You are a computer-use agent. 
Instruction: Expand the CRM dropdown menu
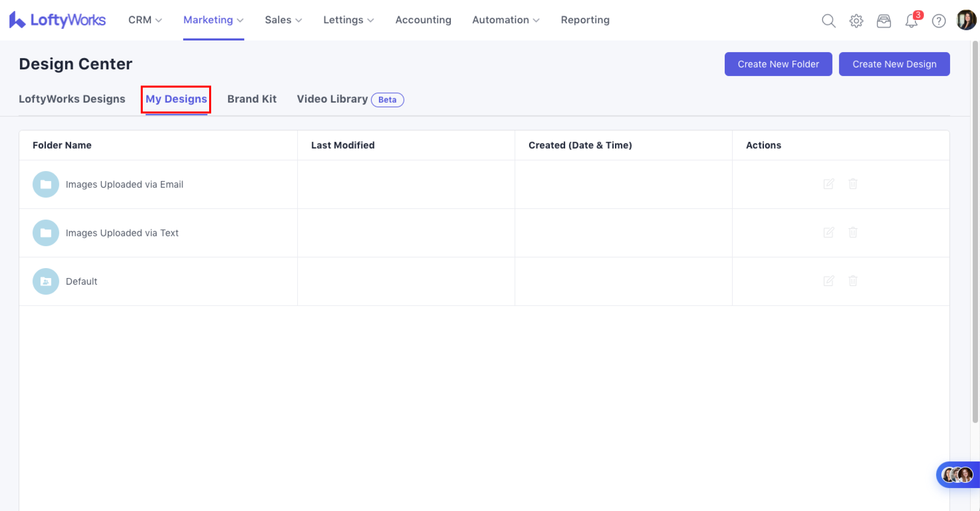(145, 20)
